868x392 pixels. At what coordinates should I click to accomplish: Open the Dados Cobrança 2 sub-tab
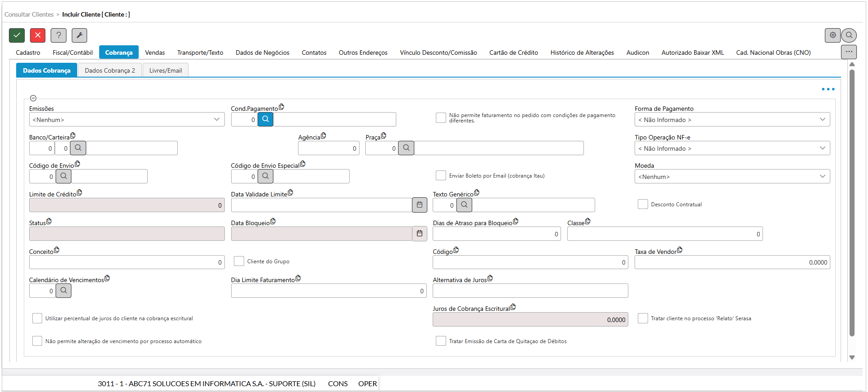(x=110, y=70)
